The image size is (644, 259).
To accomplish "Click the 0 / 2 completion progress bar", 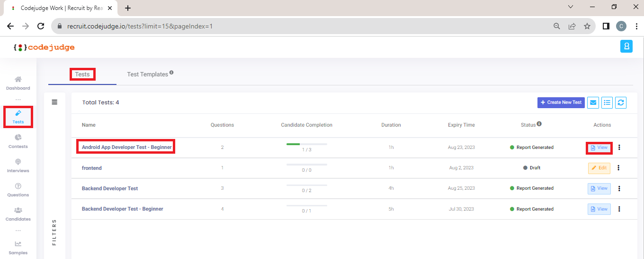I will pyautogui.click(x=307, y=185).
